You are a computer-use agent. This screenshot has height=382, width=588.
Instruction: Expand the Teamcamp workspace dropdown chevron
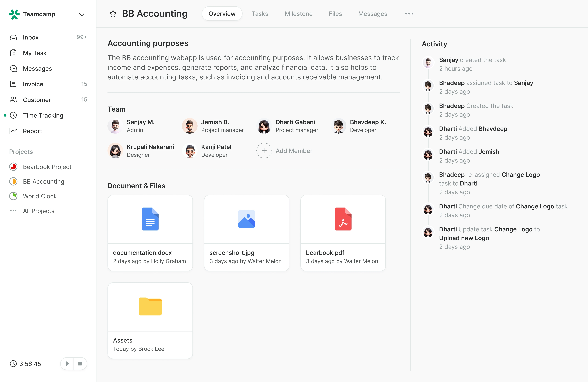point(82,15)
